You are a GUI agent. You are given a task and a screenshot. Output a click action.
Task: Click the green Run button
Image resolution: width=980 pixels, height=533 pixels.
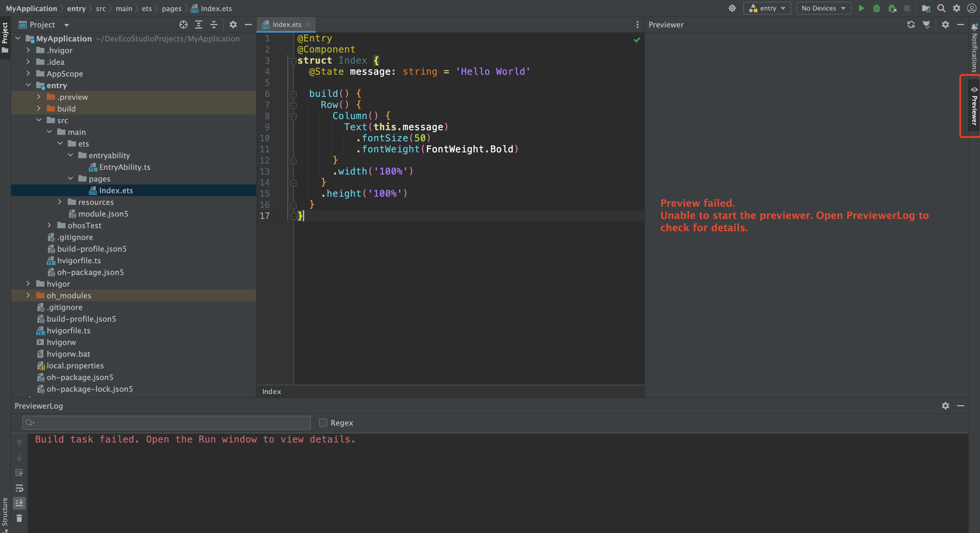coord(861,8)
